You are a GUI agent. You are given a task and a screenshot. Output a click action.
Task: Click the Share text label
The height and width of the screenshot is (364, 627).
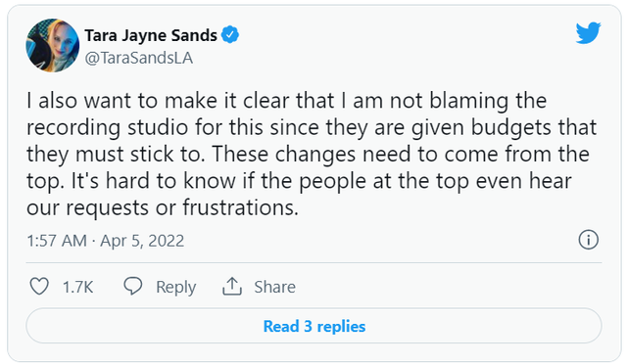point(274,287)
